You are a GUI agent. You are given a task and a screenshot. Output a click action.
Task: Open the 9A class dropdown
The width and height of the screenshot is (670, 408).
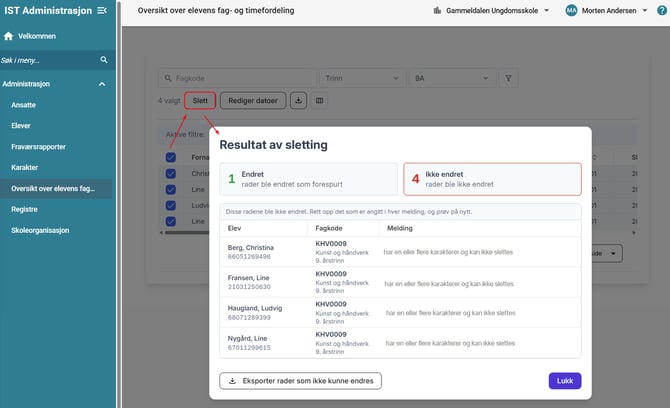click(451, 78)
